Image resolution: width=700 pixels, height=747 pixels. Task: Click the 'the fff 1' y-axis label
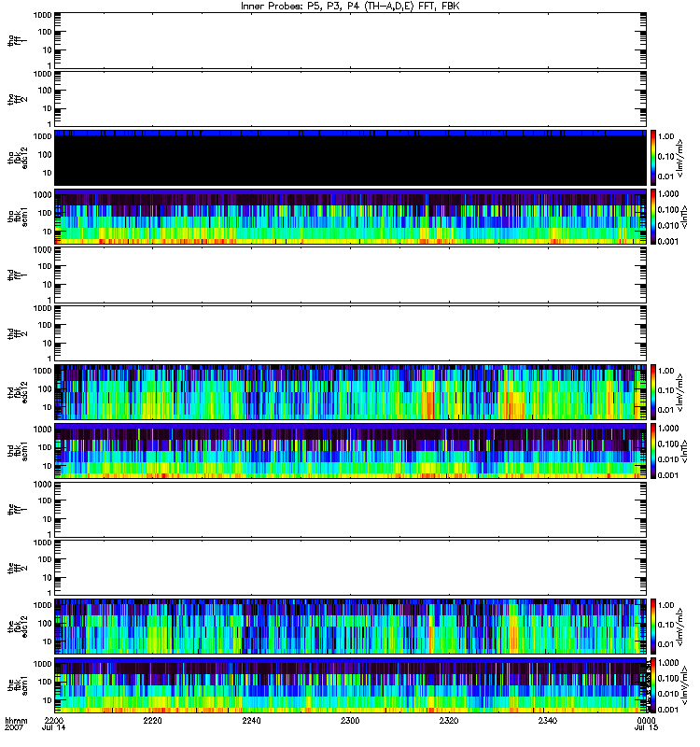pos(18,510)
